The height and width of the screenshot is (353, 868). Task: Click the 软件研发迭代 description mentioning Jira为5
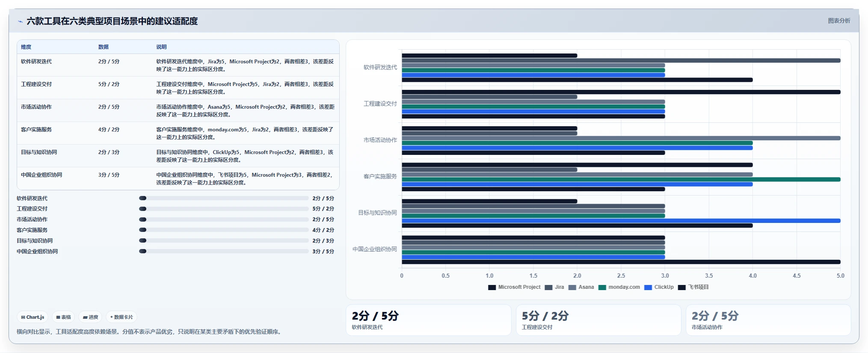click(245, 65)
